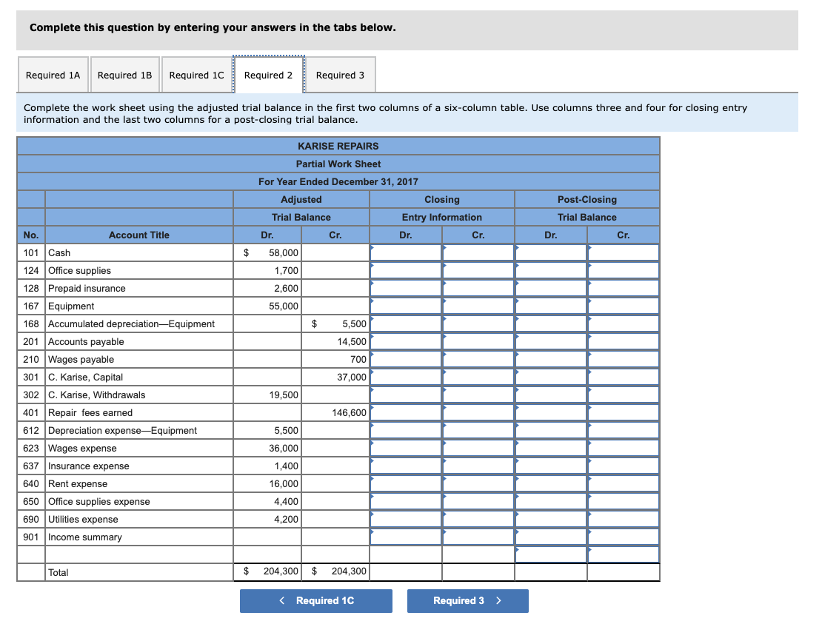The image size is (822, 644).
Task: Select Closing Entry Cr. cell for Office supplies
Action: (478, 270)
